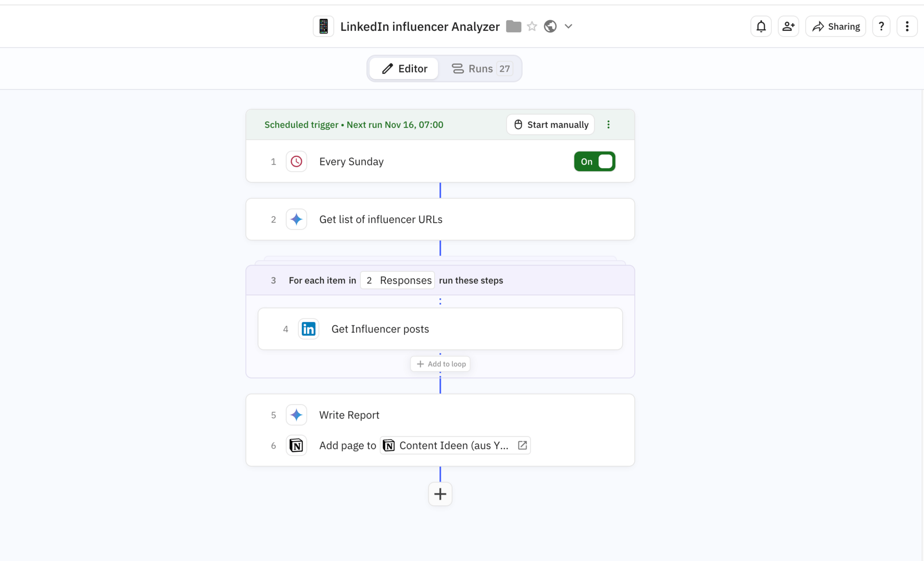
Task: Add a new step with plus button
Action: coord(440,494)
